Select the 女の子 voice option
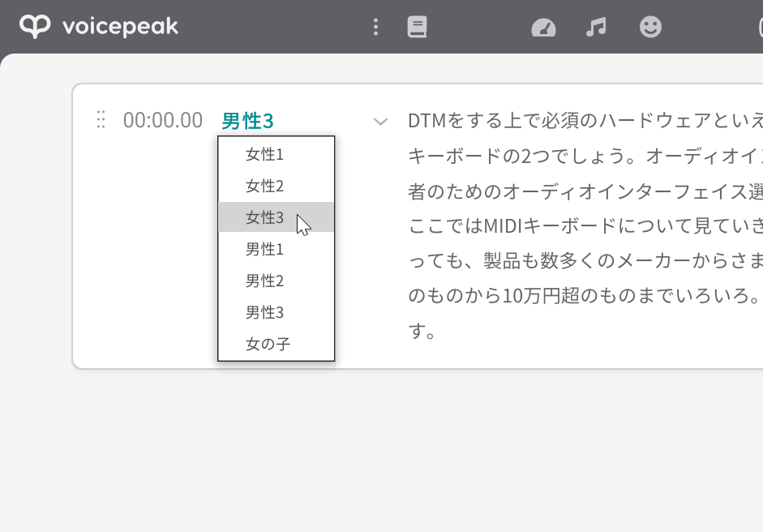 pyautogui.click(x=276, y=344)
